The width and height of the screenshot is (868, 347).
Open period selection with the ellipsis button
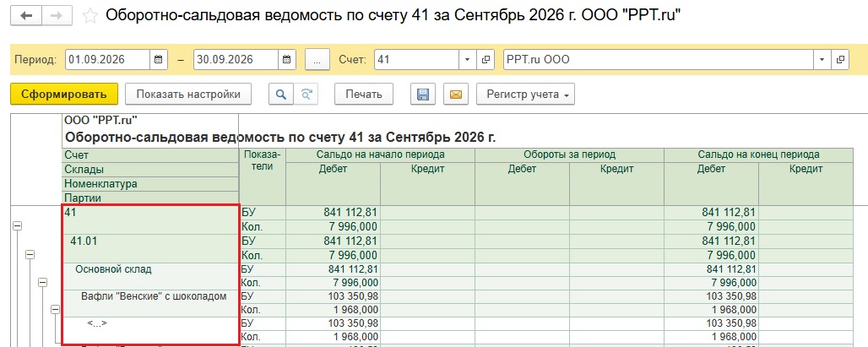tap(317, 60)
